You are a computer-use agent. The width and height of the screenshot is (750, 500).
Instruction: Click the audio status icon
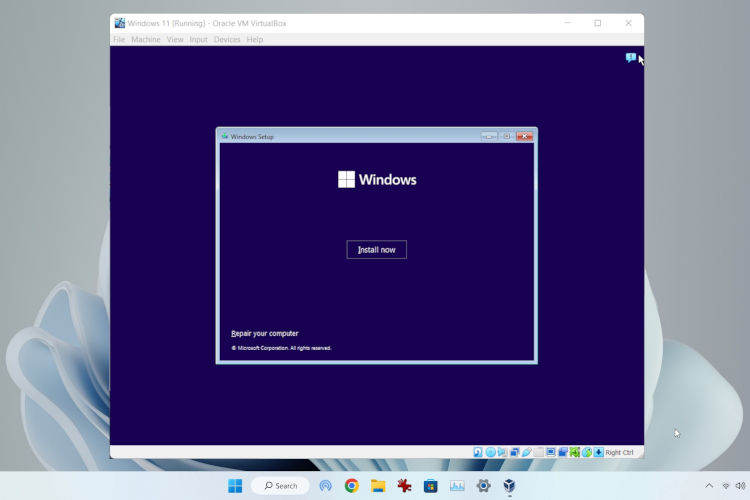pyautogui.click(x=502, y=452)
